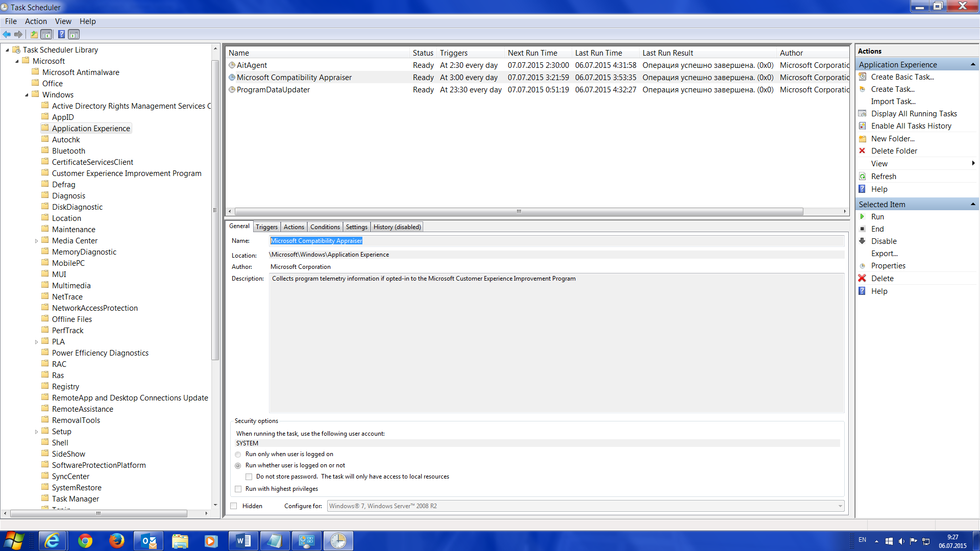The width and height of the screenshot is (980, 551).
Task: Expand the Media Center folder node
Action: pos(36,241)
